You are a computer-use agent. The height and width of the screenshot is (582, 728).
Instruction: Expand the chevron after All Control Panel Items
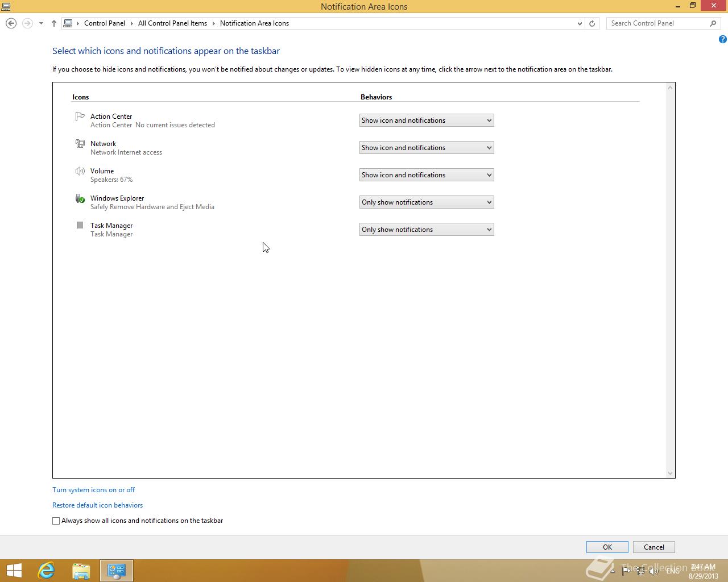point(214,23)
